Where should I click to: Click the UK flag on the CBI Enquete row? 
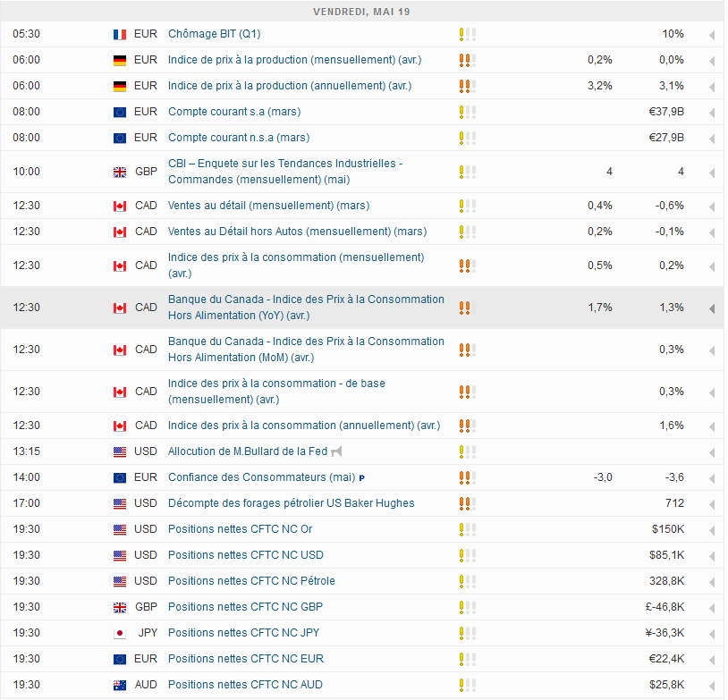click(x=120, y=173)
